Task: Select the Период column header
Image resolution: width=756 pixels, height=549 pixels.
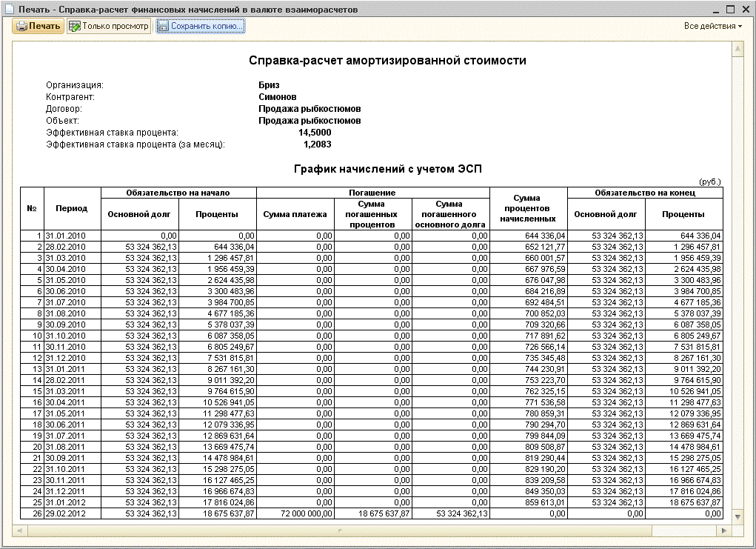Action: coord(72,209)
